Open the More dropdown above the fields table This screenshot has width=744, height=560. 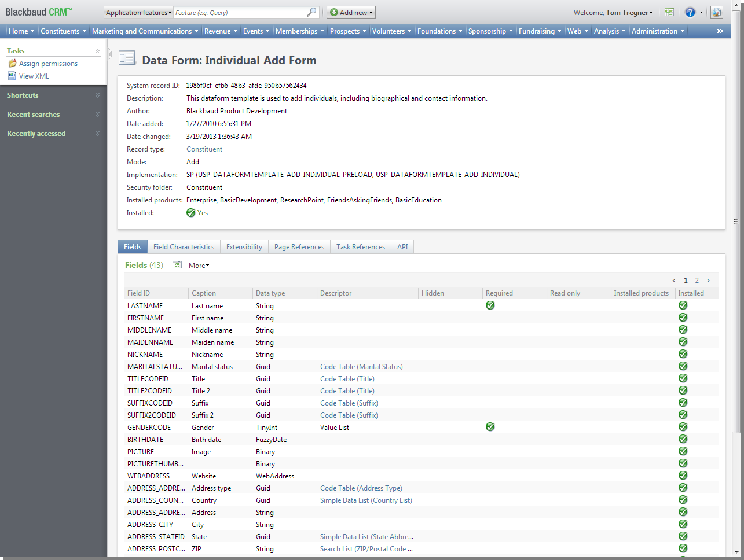(199, 266)
